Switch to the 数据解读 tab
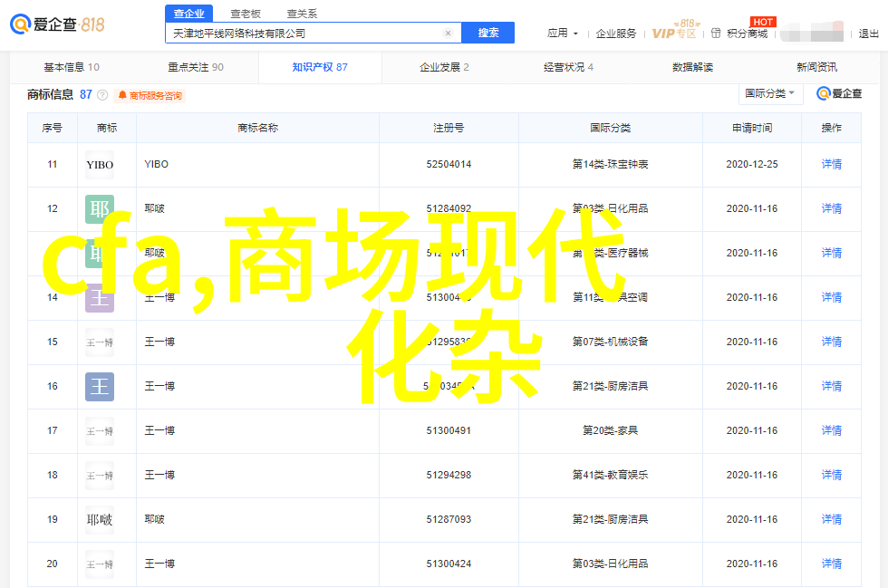The width and height of the screenshot is (888, 588). point(692,67)
